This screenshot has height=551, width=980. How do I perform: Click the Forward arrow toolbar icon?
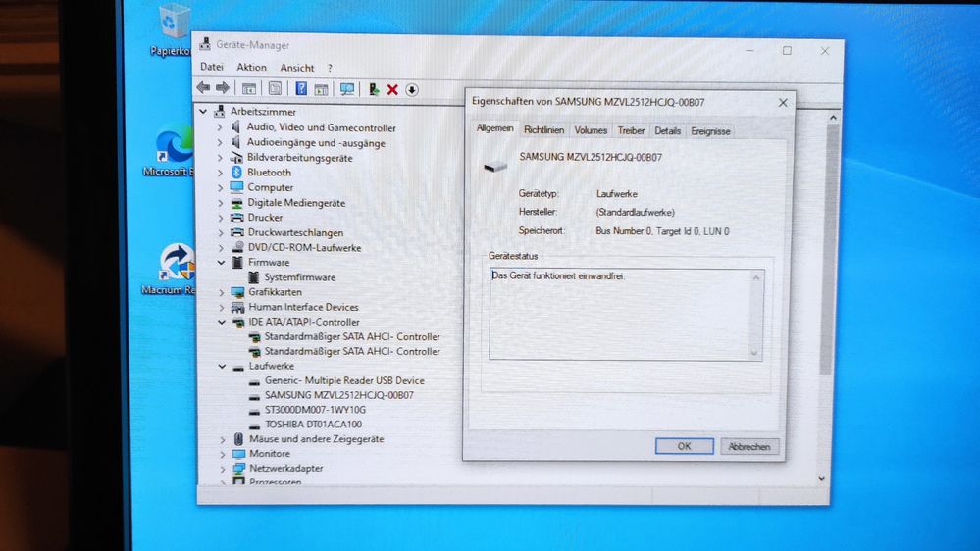223,88
